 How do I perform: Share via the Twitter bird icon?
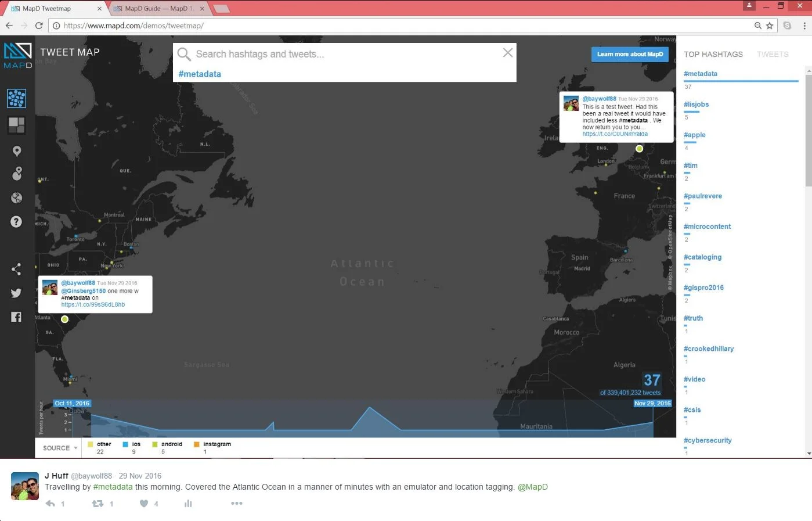(x=16, y=293)
